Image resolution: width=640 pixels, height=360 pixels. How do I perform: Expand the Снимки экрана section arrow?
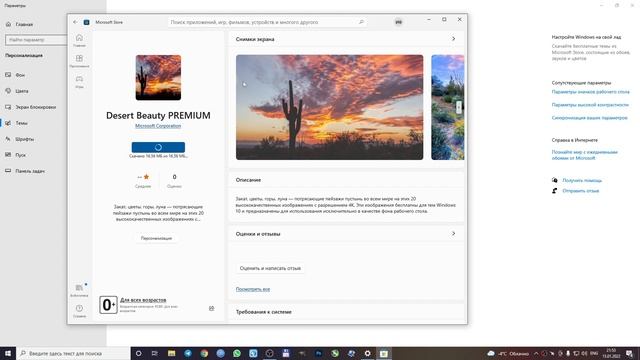(x=453, y=39)
